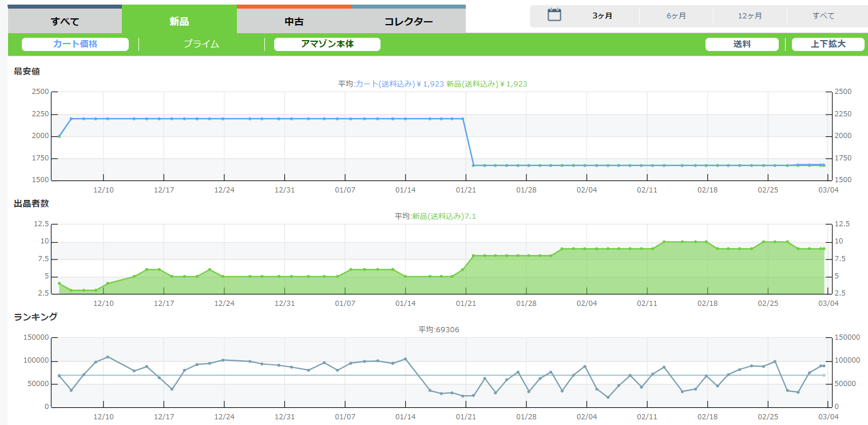Select the 新品 tab
Viewport: 868px width, 425px height.
(179, 22)
